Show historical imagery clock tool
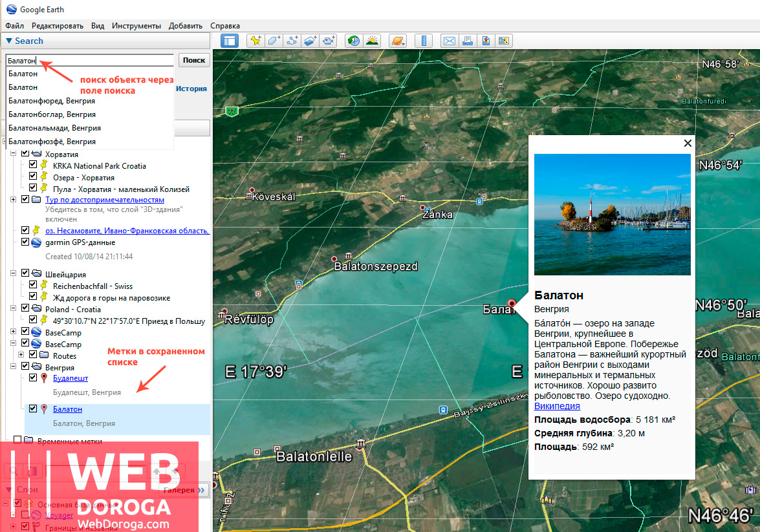Viewport: 760px width, 532px height. tap(354, 41)
